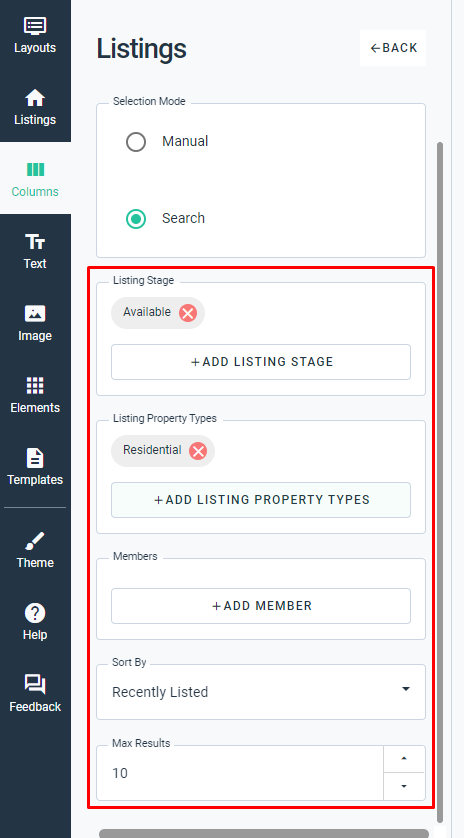Viewport: 464px width, 838px height.
Task: Click the Back button
Action: coord(393,48)
